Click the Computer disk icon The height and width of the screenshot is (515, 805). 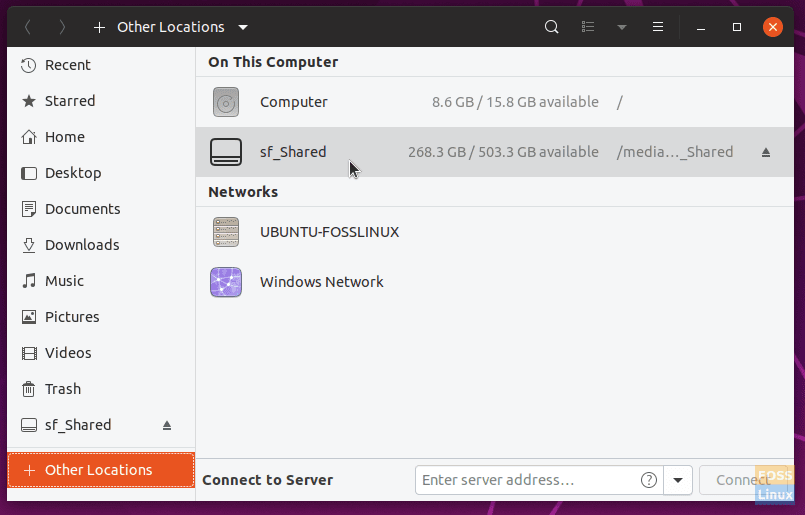point(226,102)
